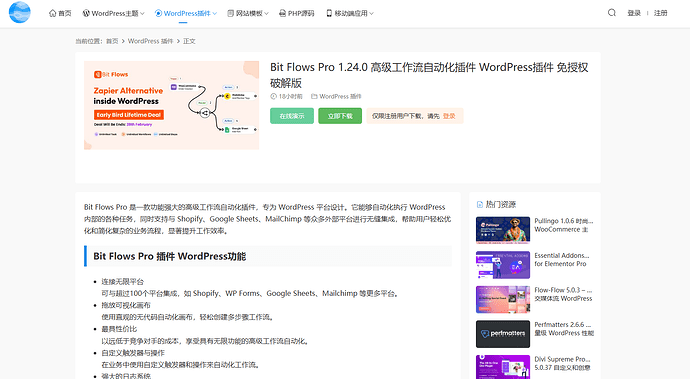Open the Essential Addons thumbnail
The image size is (690, 379).
503,265
